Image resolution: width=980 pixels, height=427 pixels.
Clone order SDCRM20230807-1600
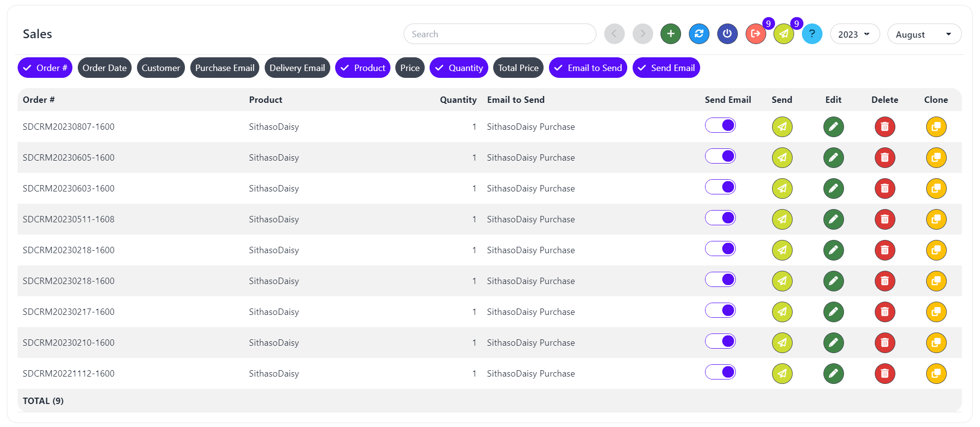(x=936, y=127)
